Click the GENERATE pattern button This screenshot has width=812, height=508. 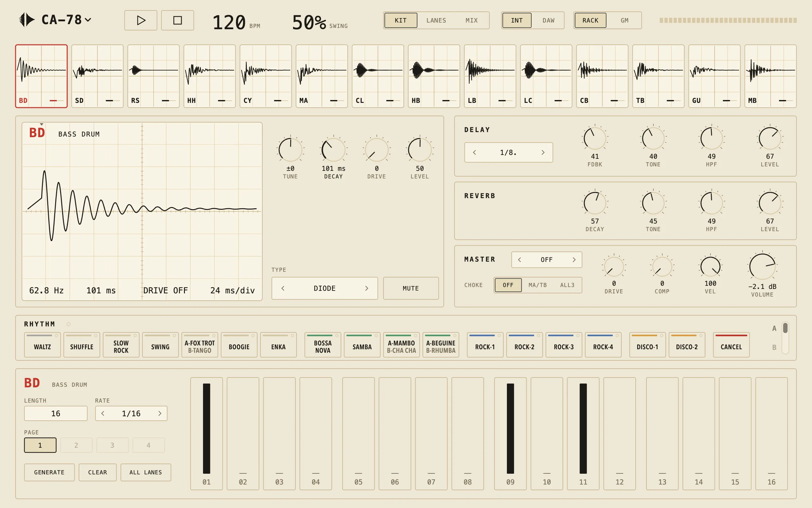tap(49, 472)
